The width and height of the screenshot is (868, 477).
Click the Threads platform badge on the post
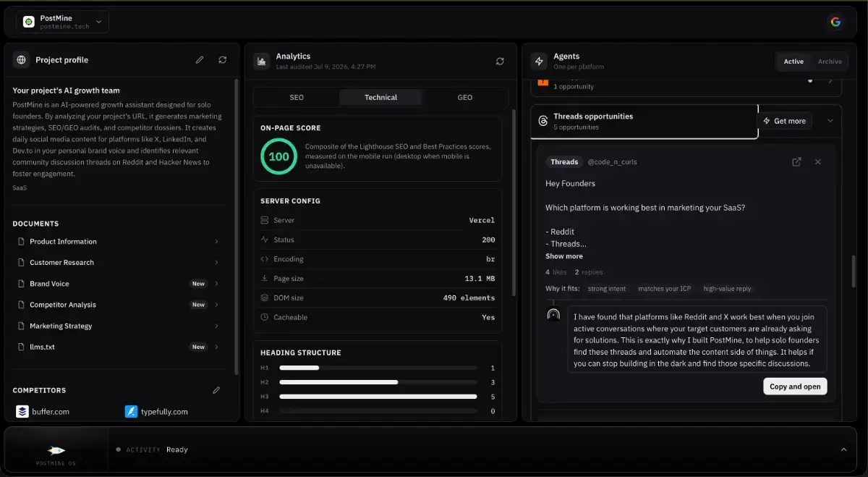click(x=564, y=162)
